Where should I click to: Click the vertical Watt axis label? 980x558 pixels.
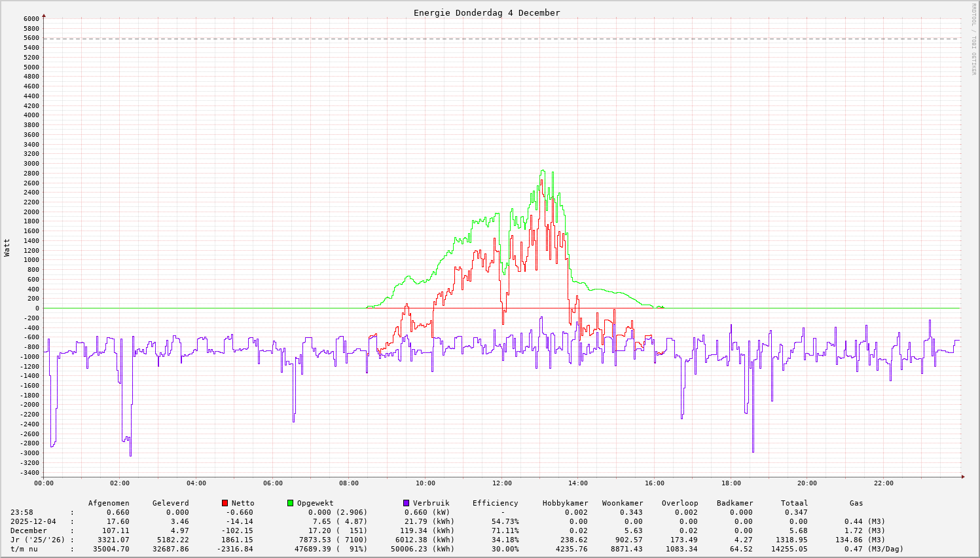click(7, 248)
